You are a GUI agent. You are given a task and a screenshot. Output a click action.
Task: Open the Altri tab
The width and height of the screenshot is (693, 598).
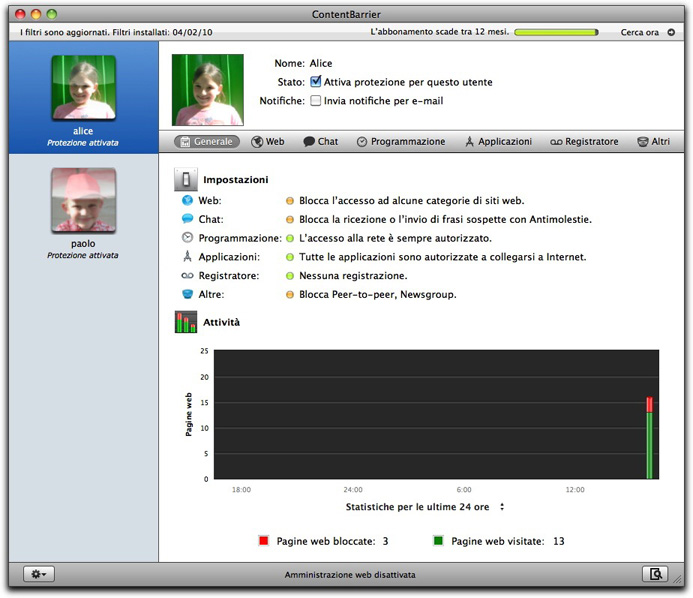click(x=654, y=141)
